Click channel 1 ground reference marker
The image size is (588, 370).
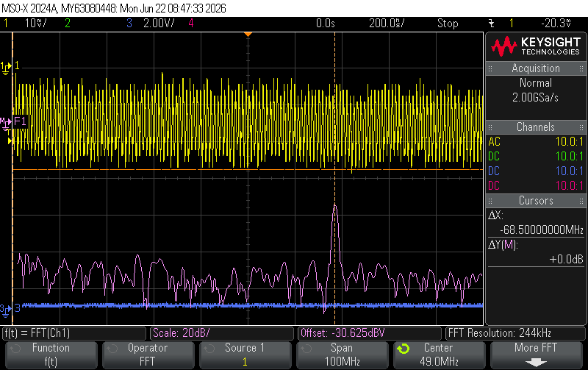[6, 68]
